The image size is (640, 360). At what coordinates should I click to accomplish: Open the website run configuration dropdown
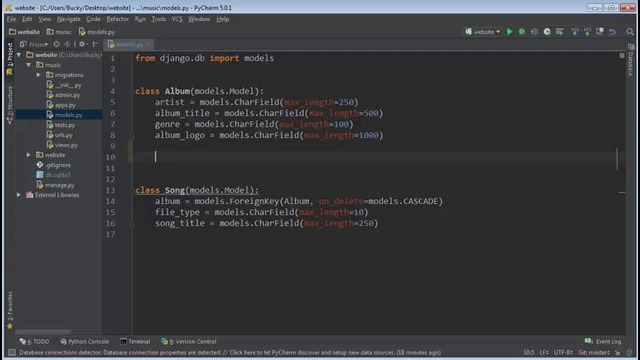(x=483, y=31)
